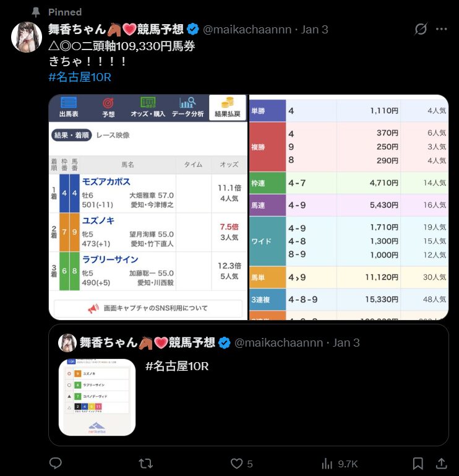Click the Jan 3 timestamp of main post
This screenshot has height=476, width=459.
(314, 30)
